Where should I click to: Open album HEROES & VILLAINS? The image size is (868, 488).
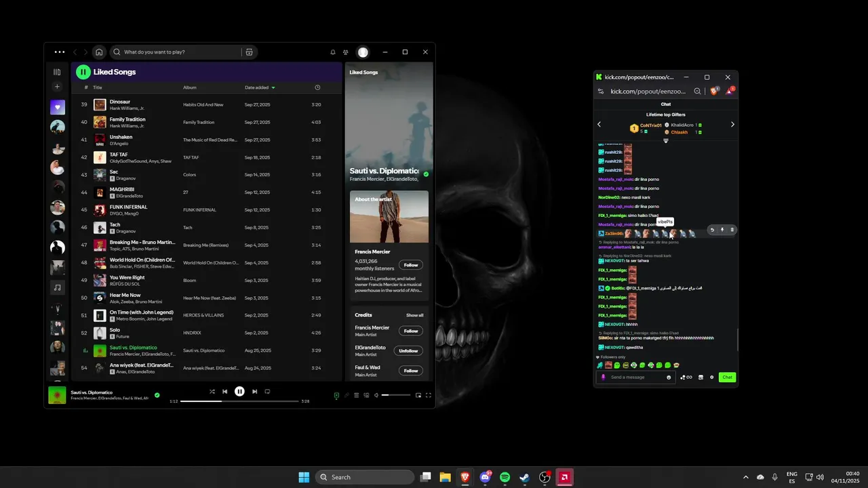pyautogui.click(x=203, y=315)
